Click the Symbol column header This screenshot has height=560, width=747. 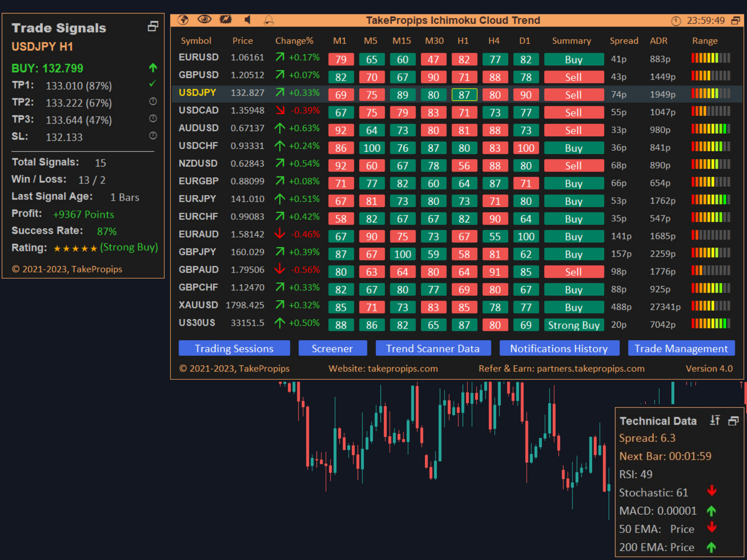(x=196, y=41)
